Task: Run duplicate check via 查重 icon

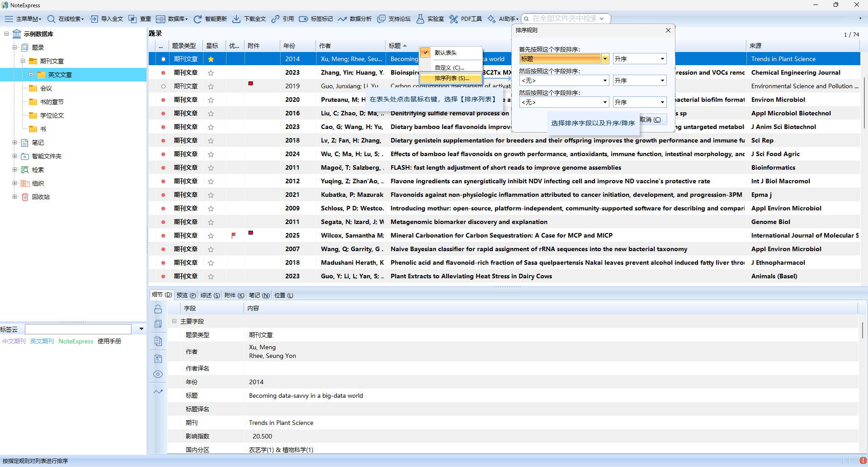Action: [132, 19]
